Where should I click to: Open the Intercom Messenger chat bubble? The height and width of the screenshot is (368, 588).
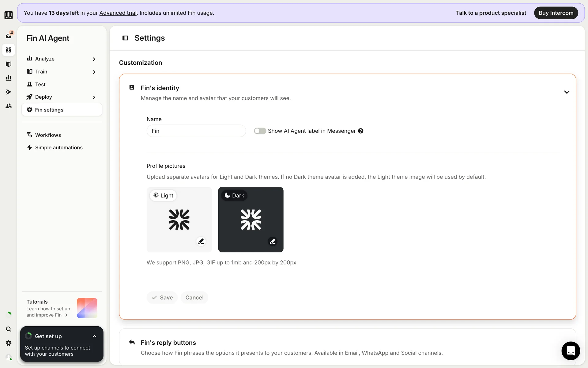(x=571, y=351)
